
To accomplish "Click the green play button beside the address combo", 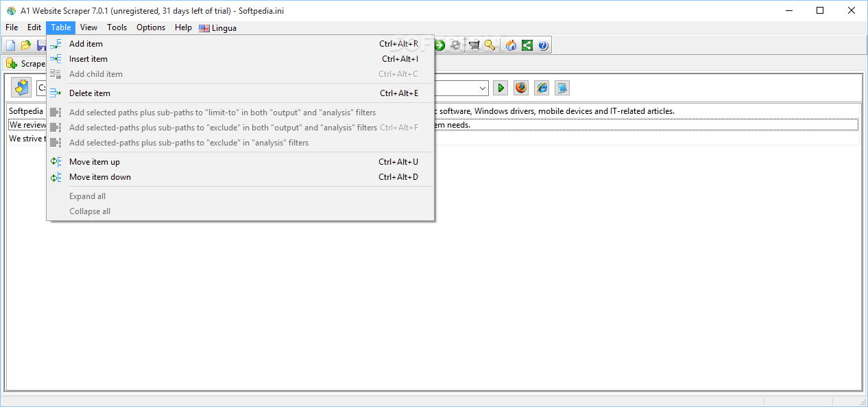I will click(x=501, y=88).
